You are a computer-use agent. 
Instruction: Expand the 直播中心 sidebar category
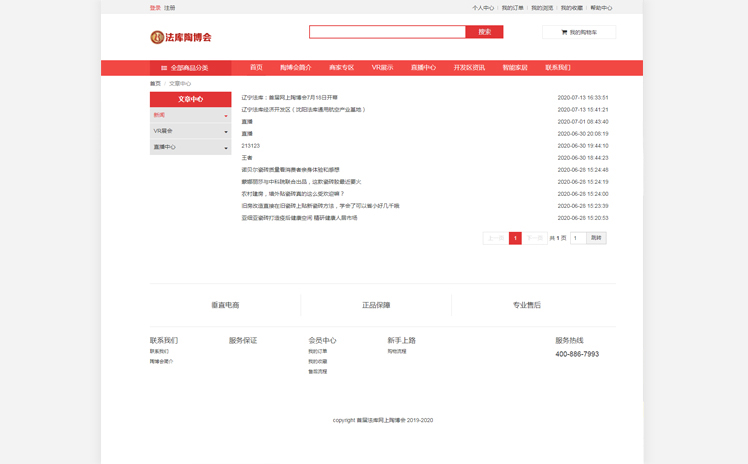point(190,147)
